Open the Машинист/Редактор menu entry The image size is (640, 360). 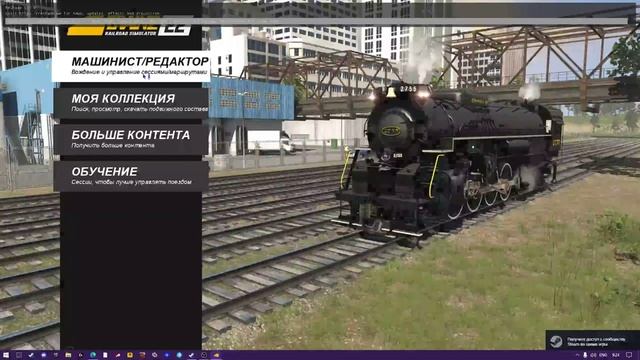(131, 66)
